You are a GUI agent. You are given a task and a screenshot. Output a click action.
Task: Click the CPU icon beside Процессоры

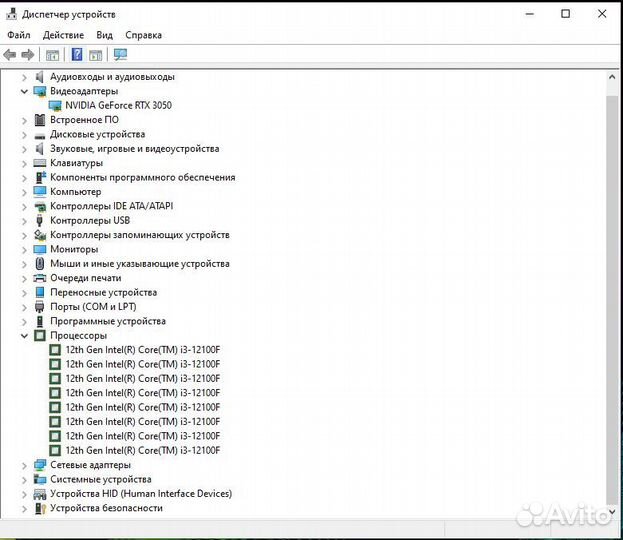pyautogui.click(x=40, y=335)
